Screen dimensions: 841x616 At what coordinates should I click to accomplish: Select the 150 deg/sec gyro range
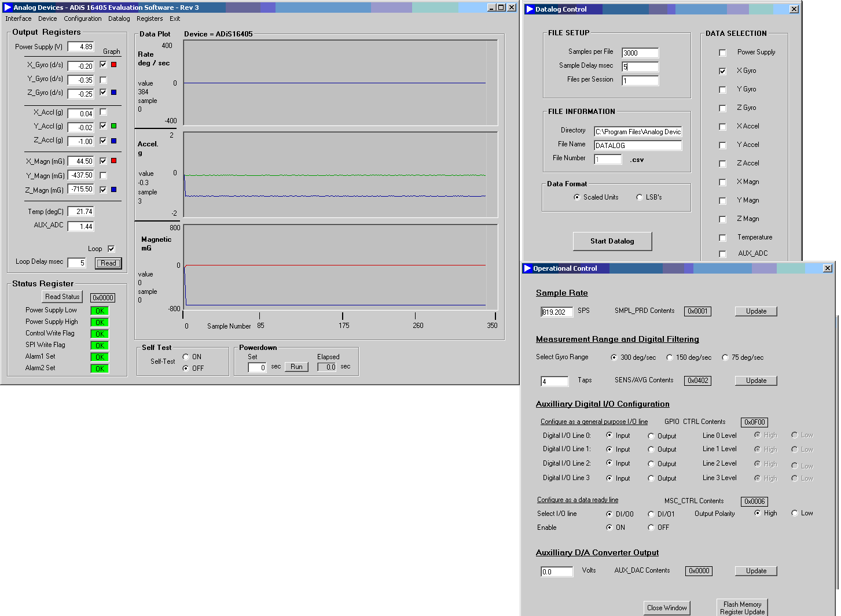coord(670,357)
